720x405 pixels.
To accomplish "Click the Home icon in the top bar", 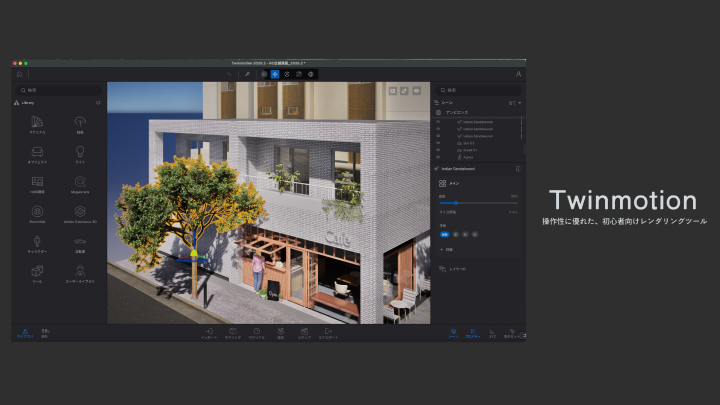I will pyautogui.click(x=19, y=74).
